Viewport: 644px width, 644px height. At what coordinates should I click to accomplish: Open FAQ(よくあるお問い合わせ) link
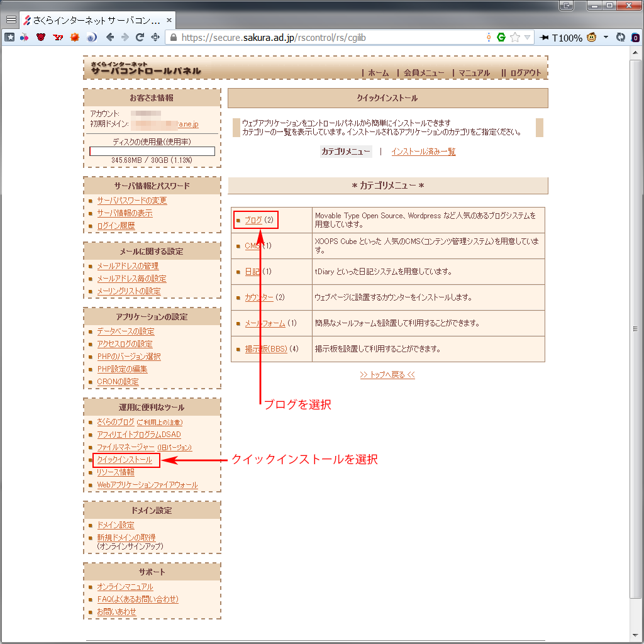point(138,599)
